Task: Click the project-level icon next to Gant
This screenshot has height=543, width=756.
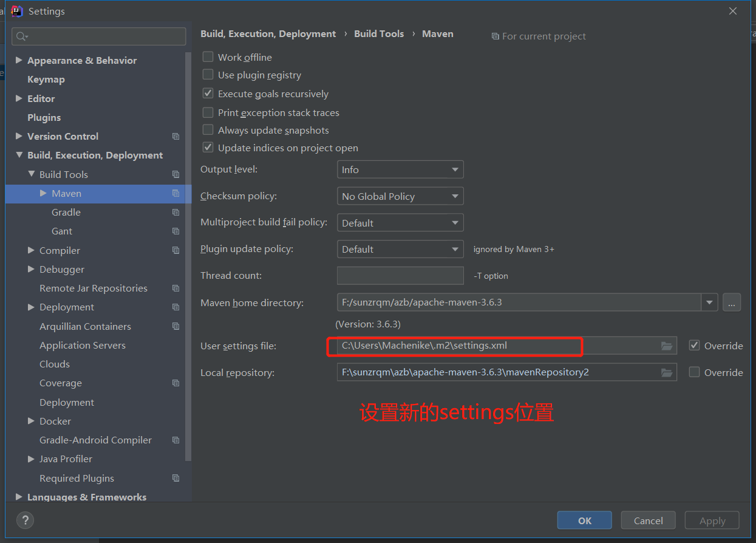Action: (175, 231)
